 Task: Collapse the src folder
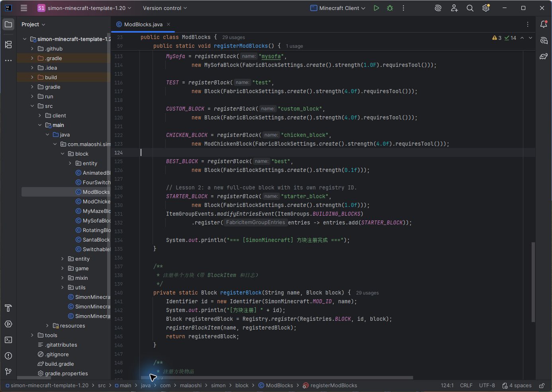[32, 106]
